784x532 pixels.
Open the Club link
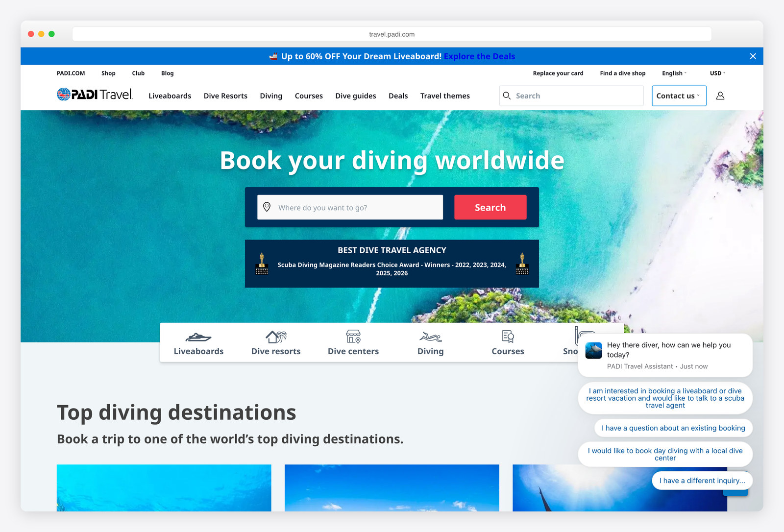tap(138, 73)
